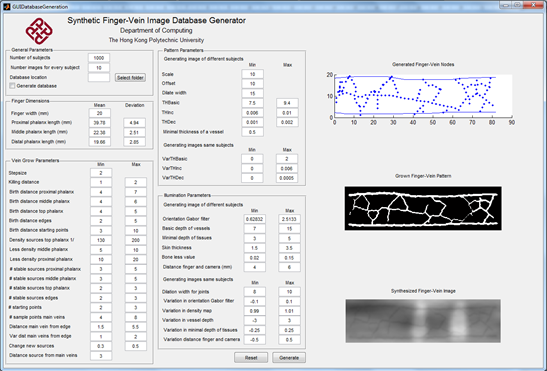The height and width of the screenshot is (371, 547).
Task: Click the Finger width mean field
Action: (x=100, y=113)
